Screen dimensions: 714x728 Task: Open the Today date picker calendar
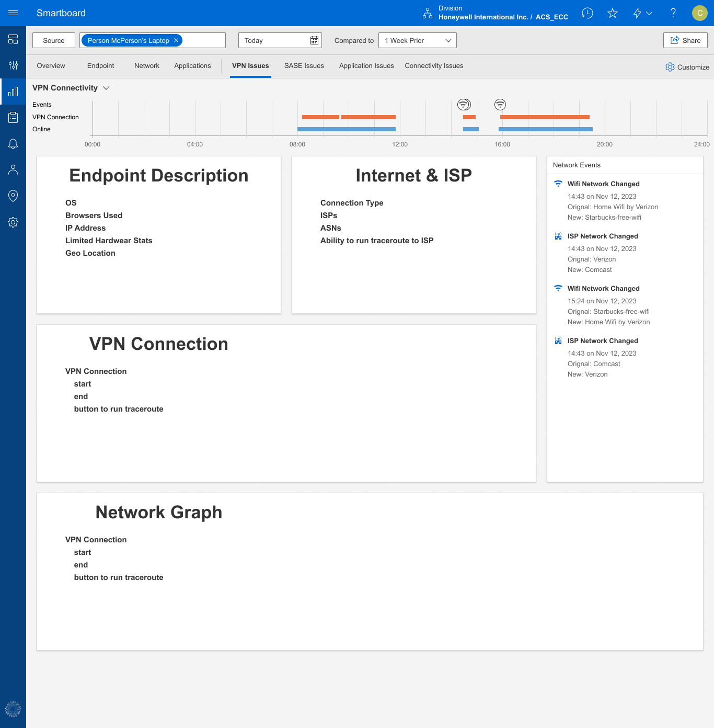pos(314,40)
